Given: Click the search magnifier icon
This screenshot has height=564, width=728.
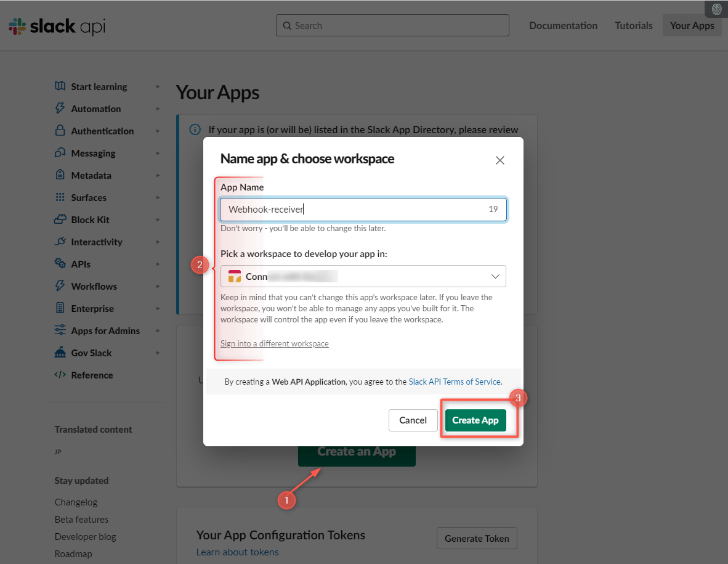Looking at the screenshot, I should point(286,25).
